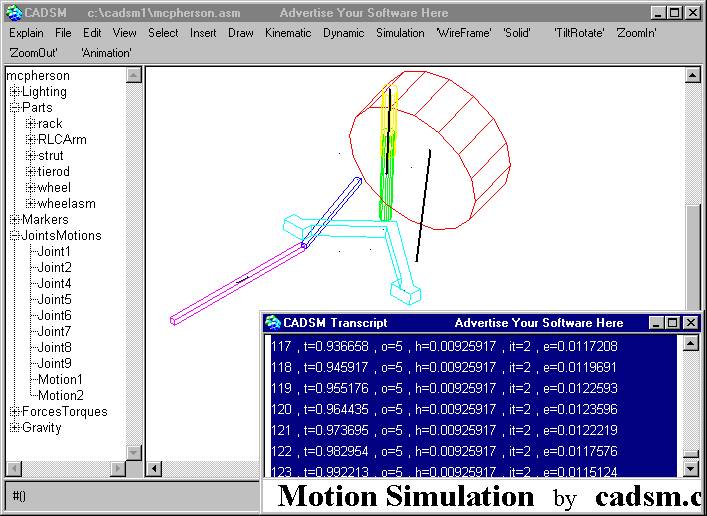
Task: Click the yellow-green strut wireframe
Action: 388,153
